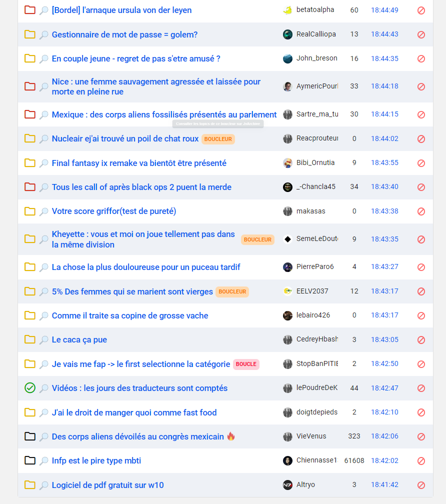Screen dimensions: 446x504
Task: Click the fire icon after 'Des corps aliens dévoilés'
Action: [231, 436]
